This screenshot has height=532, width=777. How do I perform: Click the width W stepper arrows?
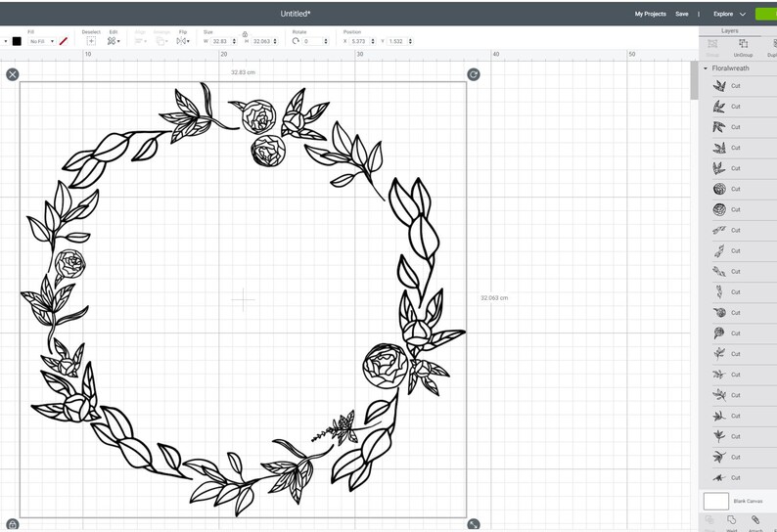(x=235, y=41)
